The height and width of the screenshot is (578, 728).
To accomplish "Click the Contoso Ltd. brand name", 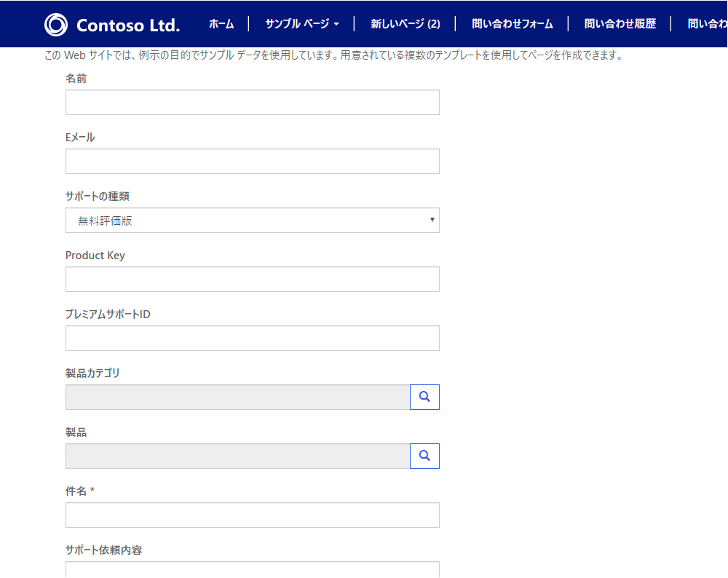I will pyautogui.click(x=128, y=25).
